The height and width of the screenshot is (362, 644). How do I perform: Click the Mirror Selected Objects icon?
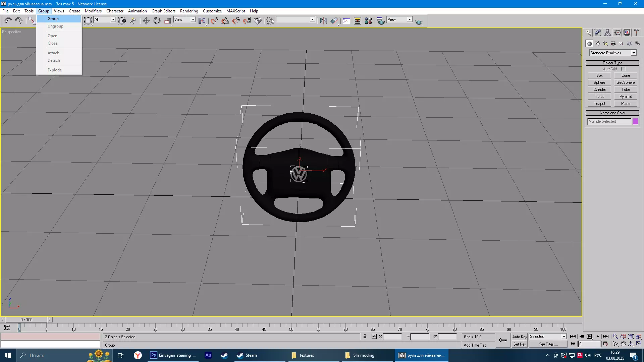coord(323,21)
